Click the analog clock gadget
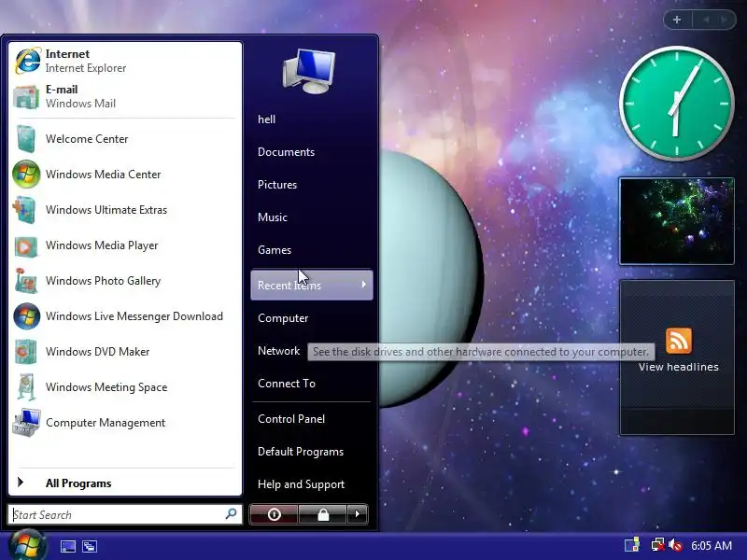This screenshot has height=560, width=747. pyautogui.click(x=676, y=104)
